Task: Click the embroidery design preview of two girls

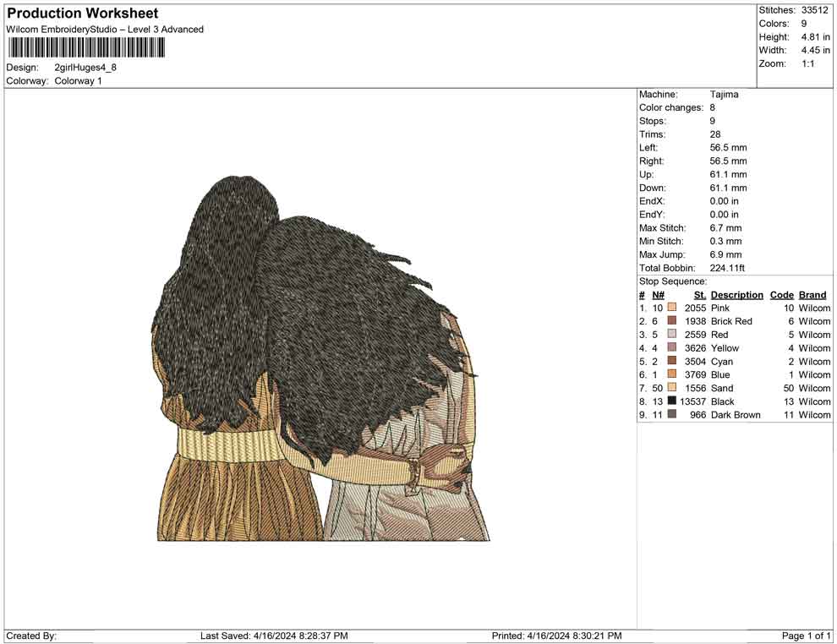Action: tap(323, 358)
